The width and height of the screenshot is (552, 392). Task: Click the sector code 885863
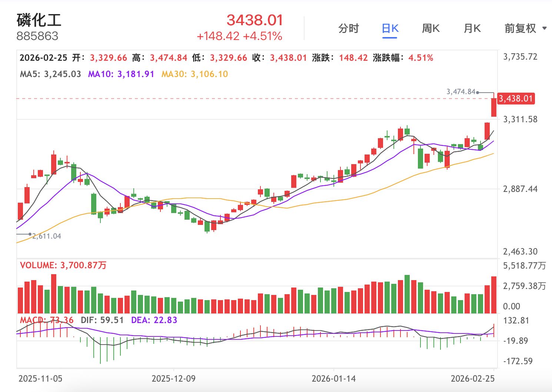click(x=37, y=36)
